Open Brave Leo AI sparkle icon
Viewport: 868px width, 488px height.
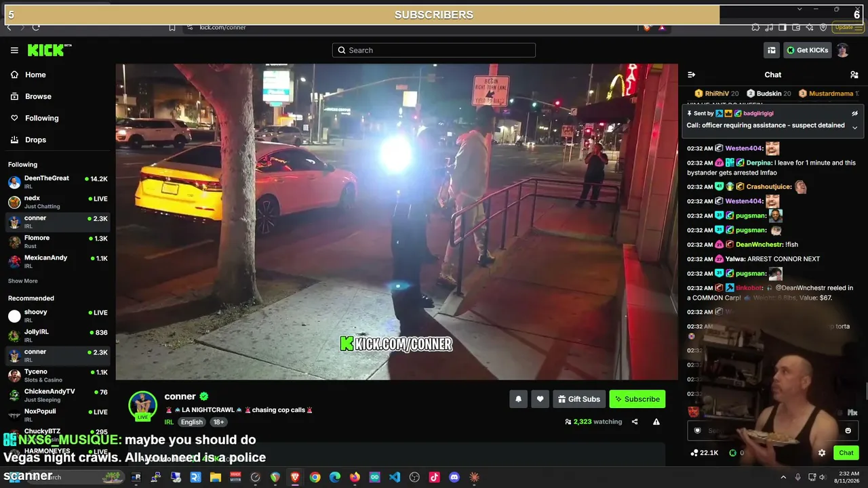coord(810,27)
